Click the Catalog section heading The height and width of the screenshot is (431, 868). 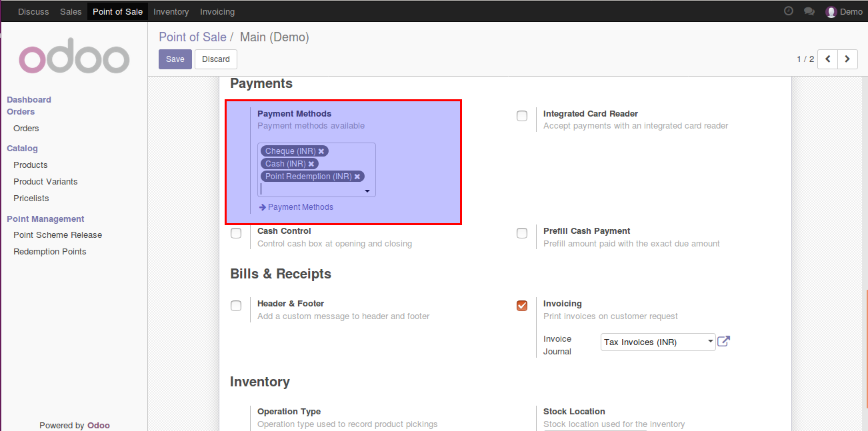tap(22, 149)
